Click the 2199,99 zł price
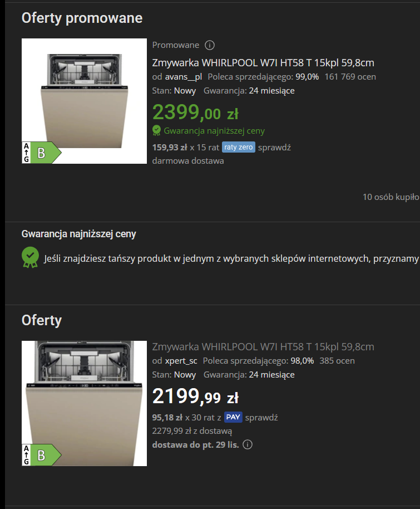This screenshot has width=420, height=509. (195, 396)
